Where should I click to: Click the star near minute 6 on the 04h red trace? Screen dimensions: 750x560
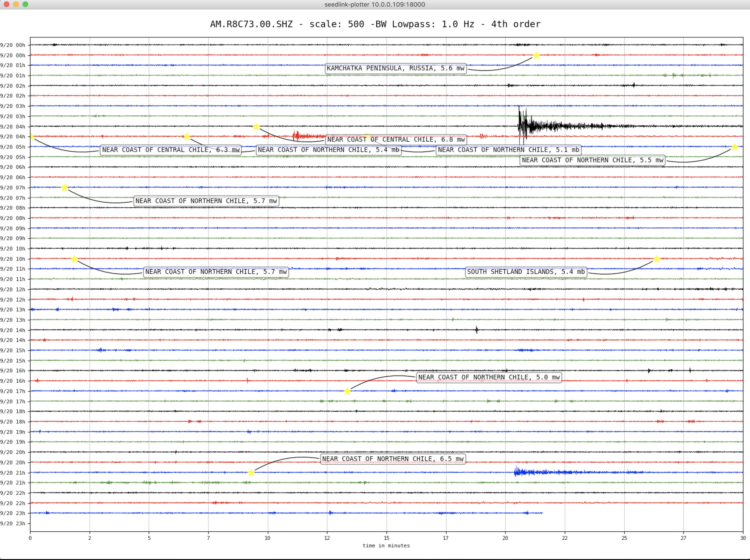(x=187, y=137)
